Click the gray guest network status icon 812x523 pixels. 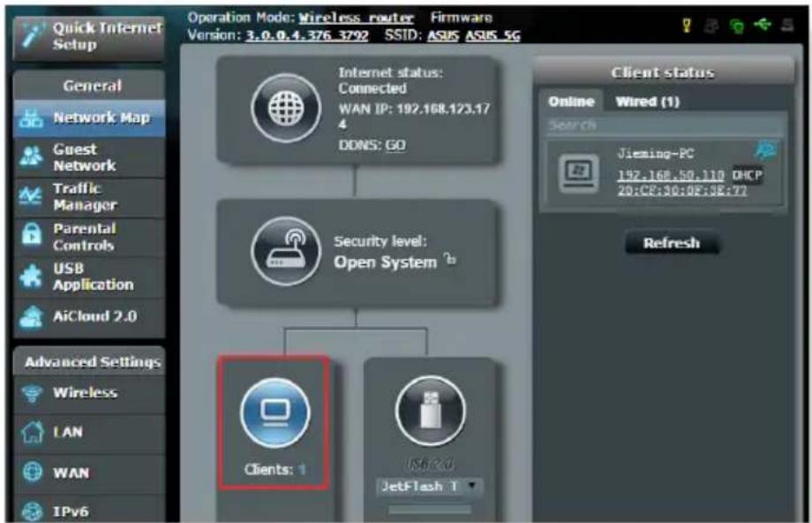(x=711, y=26)
